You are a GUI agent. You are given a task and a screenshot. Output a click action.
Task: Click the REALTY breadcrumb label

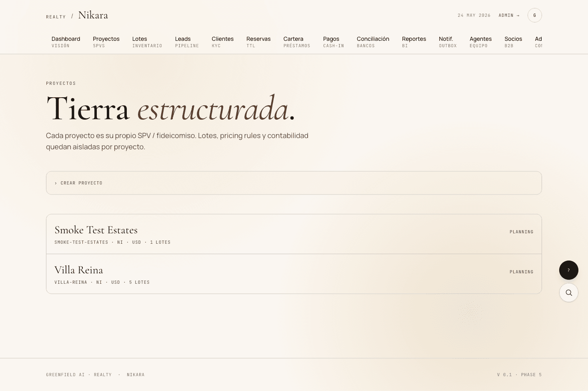pyautogui.click(x=56, y=17)
